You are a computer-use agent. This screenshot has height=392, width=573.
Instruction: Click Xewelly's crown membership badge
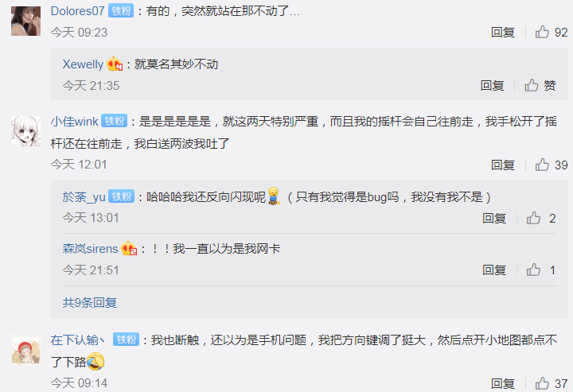(x=115, y=64)
